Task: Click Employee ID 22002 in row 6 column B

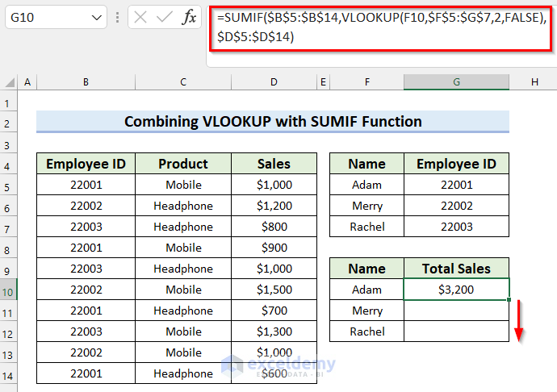Action: pyautogui.click(x=86, y=206)
